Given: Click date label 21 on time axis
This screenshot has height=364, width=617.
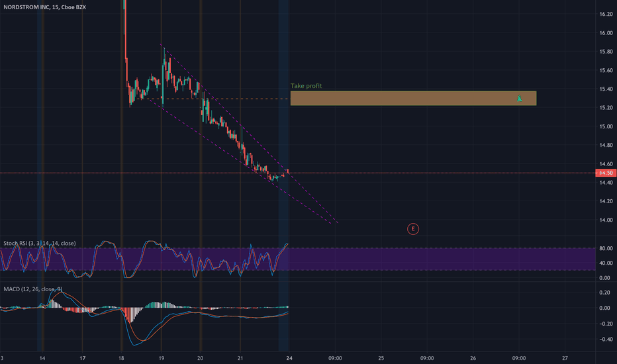Looking at the screenshot, I should (x=240, y=358).
